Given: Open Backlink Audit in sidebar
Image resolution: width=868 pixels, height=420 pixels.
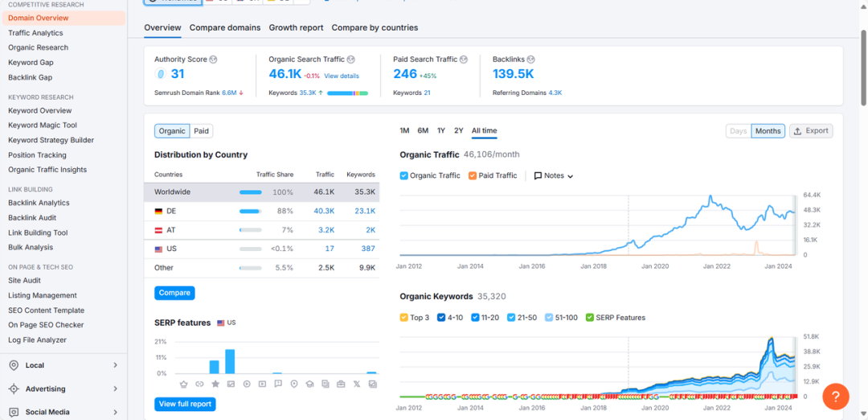Looking at the screenshot, I should (x=32, y=218).
